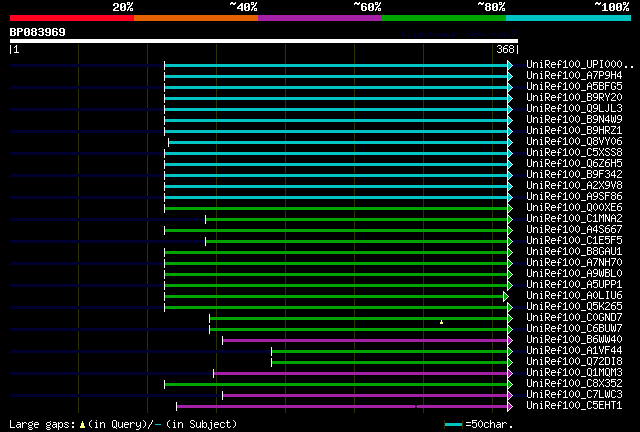
Task: Click the green alignment bar for UniRef100_A1VF44
Action: pos(389,352)
